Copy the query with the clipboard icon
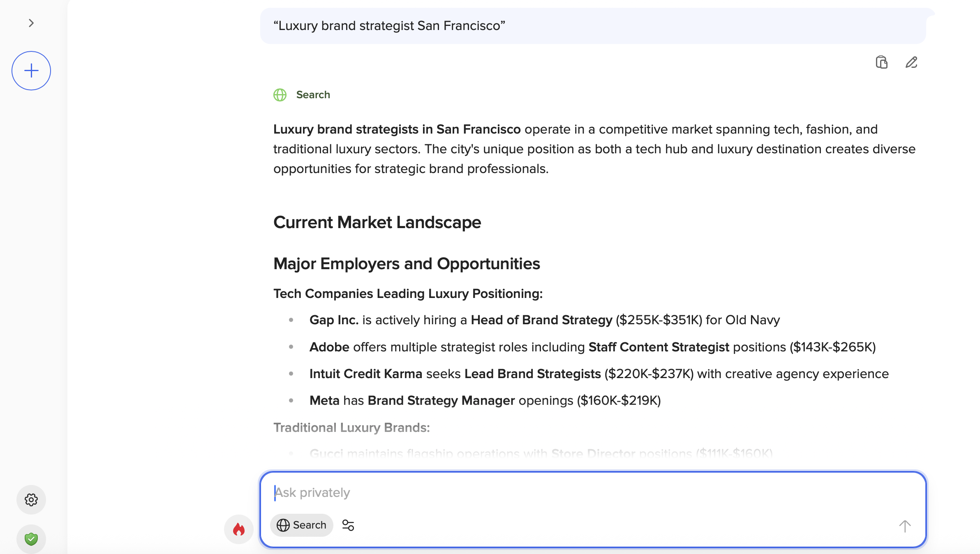 (882, 62)
